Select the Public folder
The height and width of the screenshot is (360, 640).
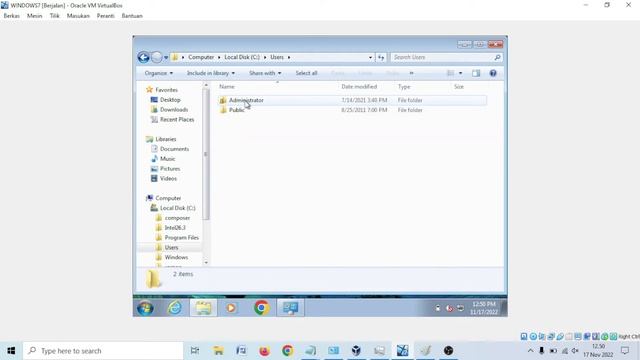click(236, 110)
